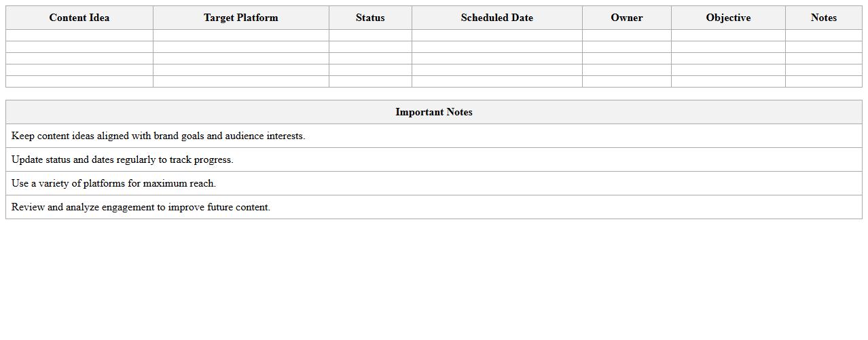The image size is (868, 340).
Task: Select the Owner column header
Action: (x=626, y=18)
